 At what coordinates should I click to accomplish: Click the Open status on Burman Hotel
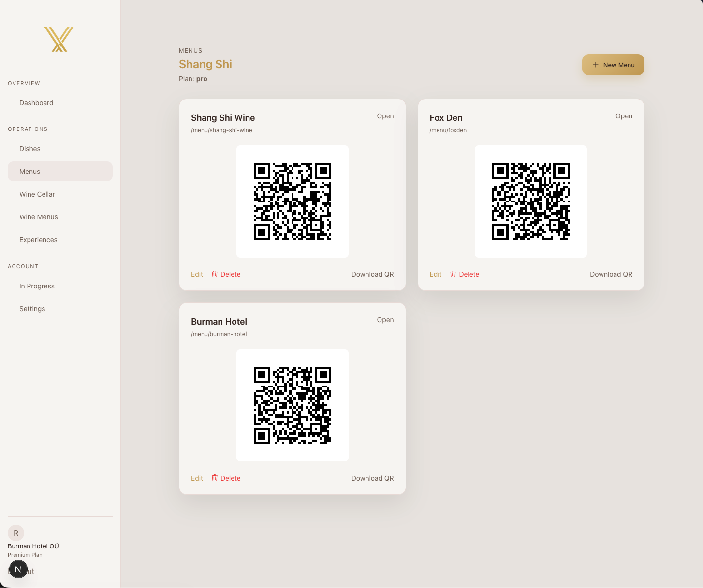click(385, 320)
